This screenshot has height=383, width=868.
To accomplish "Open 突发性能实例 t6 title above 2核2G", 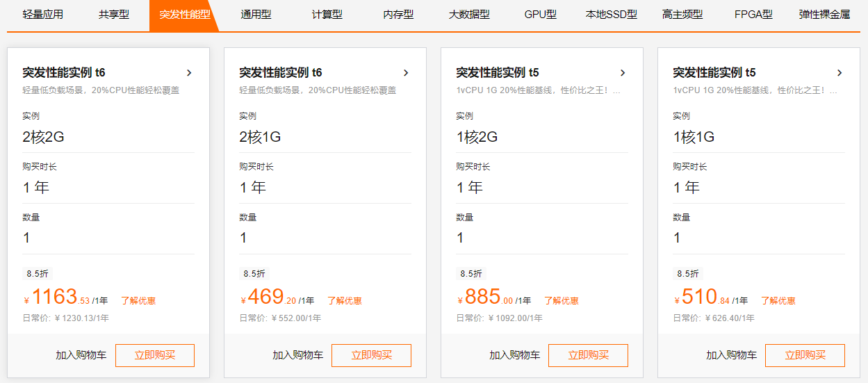I will [x=64, y=72].
